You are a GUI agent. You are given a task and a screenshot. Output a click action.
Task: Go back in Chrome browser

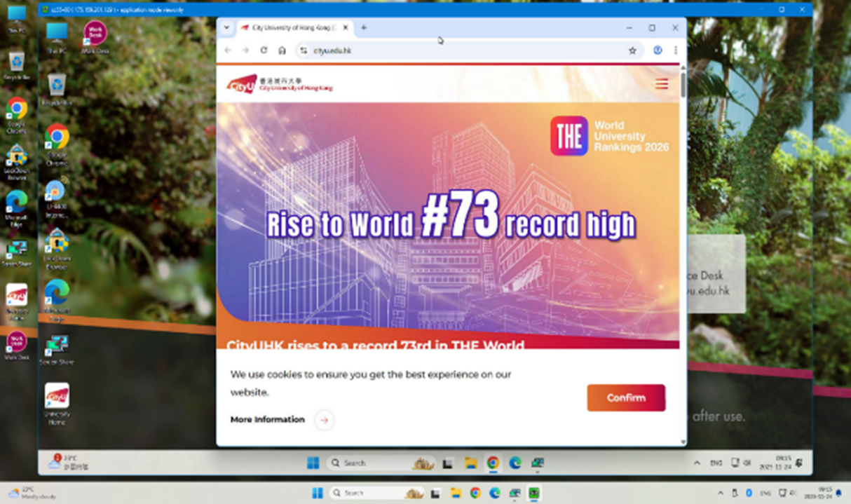coord(227,50)
